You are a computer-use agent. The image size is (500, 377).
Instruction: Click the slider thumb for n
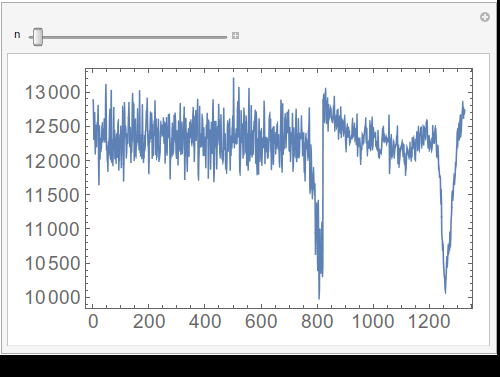(x=38, y=37)
